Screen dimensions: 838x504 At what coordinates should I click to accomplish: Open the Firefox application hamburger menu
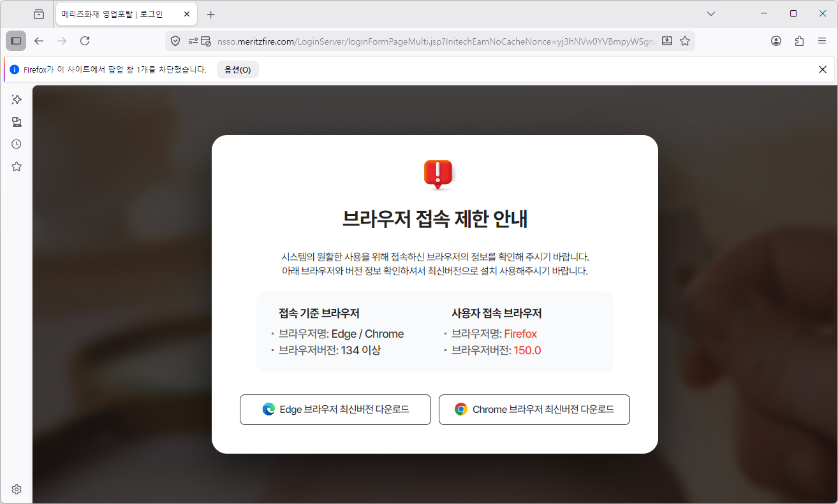tap(822, 41)
